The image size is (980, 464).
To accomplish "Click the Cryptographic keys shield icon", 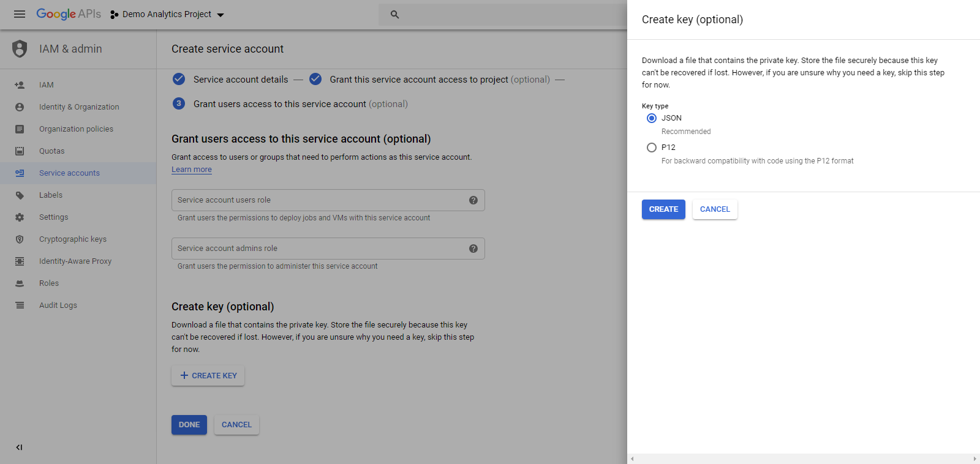I will point(20,239).
